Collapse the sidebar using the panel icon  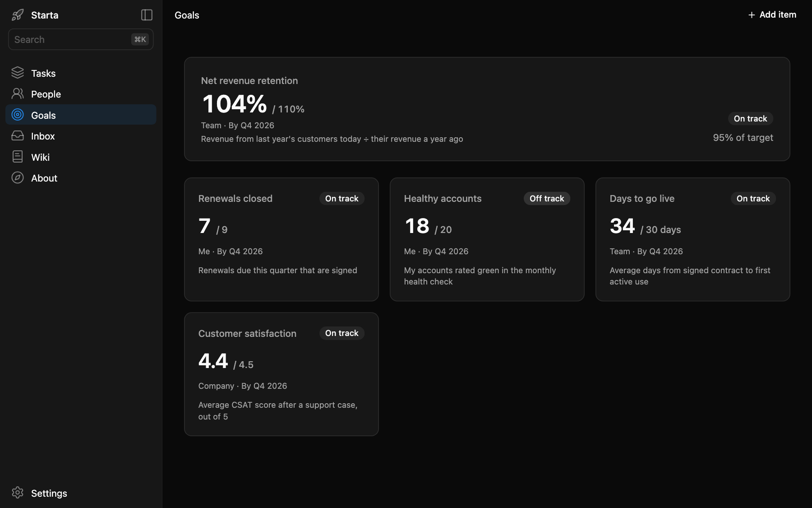pyautogui.click(x=147, y=15)
